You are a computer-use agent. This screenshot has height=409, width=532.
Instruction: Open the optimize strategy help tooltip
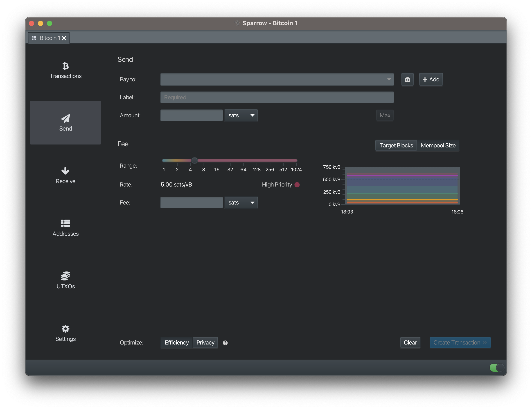coord(225,343)
